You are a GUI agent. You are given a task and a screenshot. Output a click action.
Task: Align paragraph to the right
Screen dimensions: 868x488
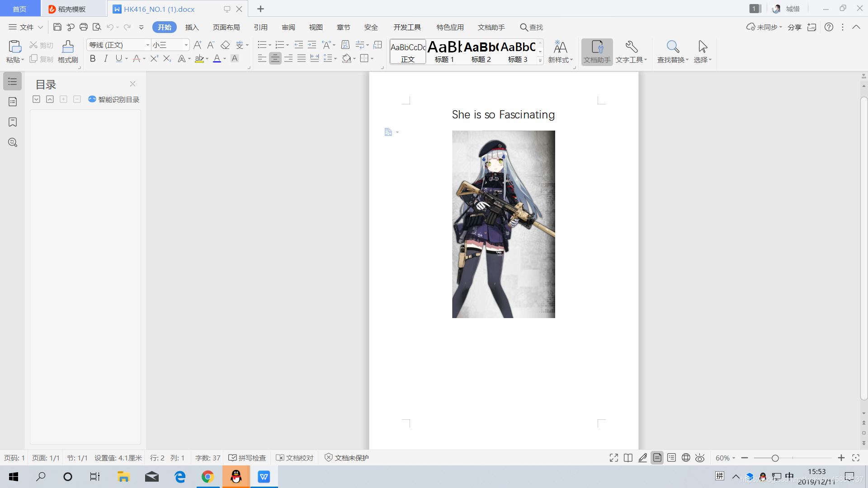tap(288, 58)
